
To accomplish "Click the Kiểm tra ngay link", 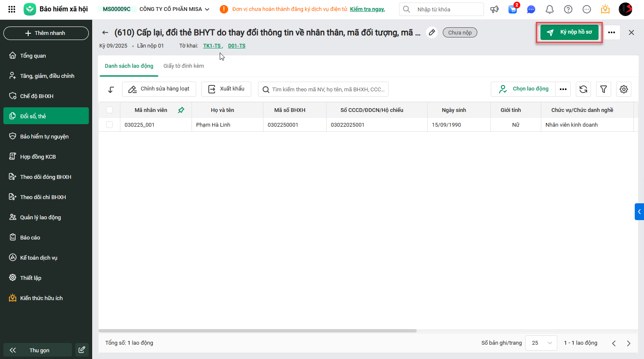I will (367, 9).
